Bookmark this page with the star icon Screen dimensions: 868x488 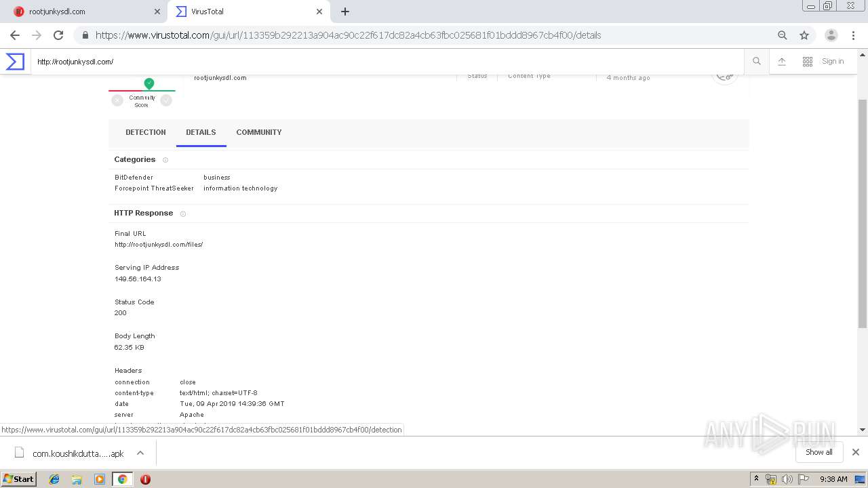click(x=804, y=35)
